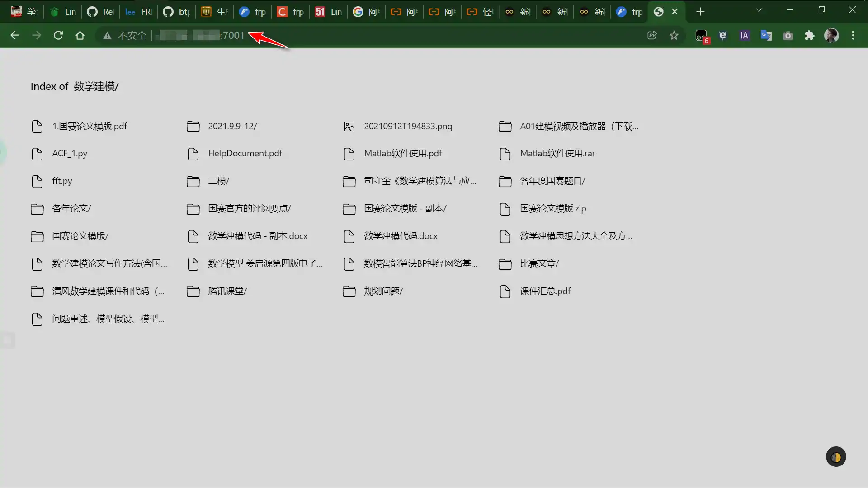Open the share page icon
This screenshot has height=488, width=868.
tap(652, 35)
